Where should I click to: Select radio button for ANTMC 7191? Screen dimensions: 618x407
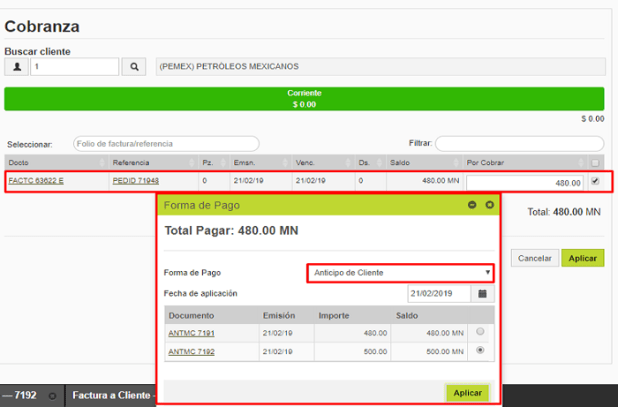click(x=482, y=332)
